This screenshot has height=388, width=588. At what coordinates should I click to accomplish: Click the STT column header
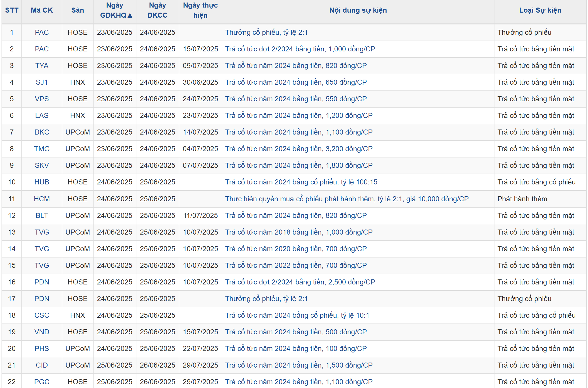(12, 10)
